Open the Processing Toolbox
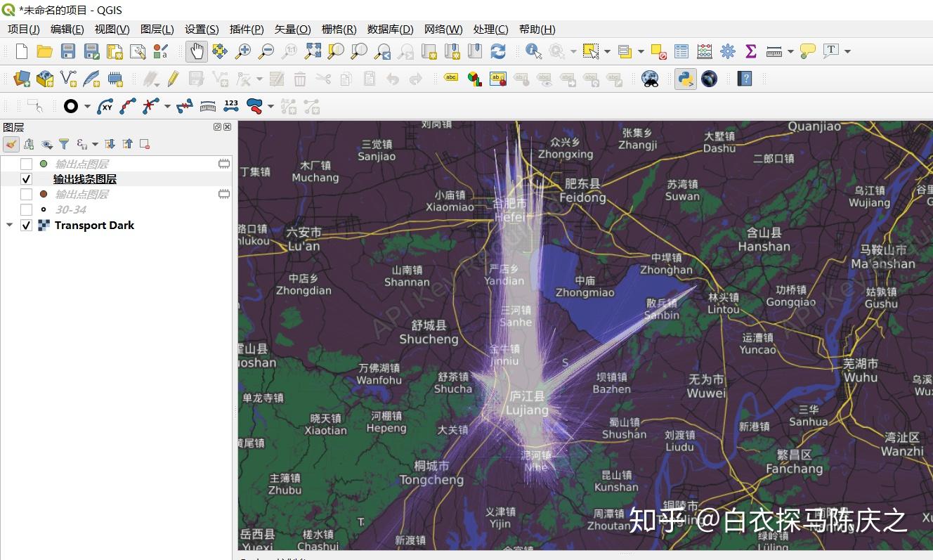Image resolution: width=933 pixels, height=560 pixels. [x=728, y=51]
